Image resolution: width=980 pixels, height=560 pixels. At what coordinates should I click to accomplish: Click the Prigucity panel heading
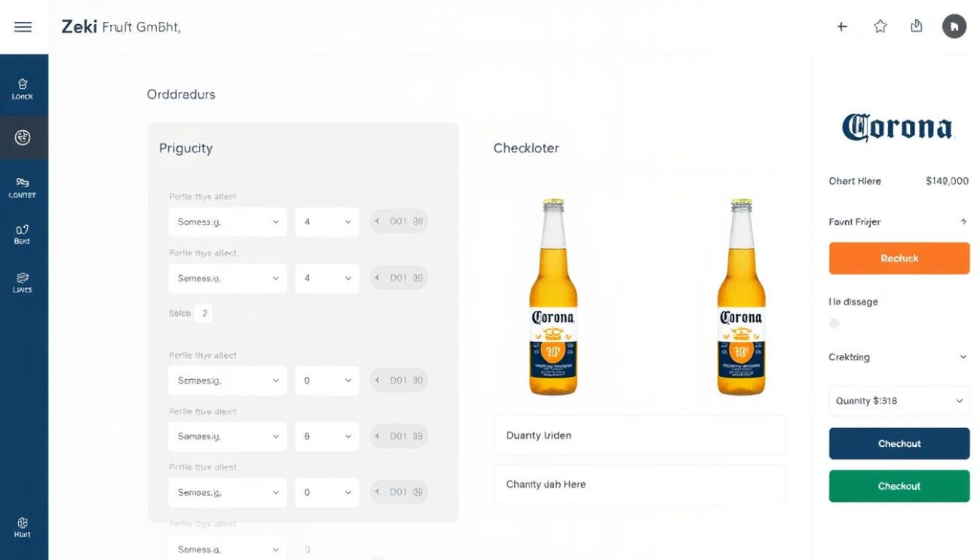click(x=185, y=148)
